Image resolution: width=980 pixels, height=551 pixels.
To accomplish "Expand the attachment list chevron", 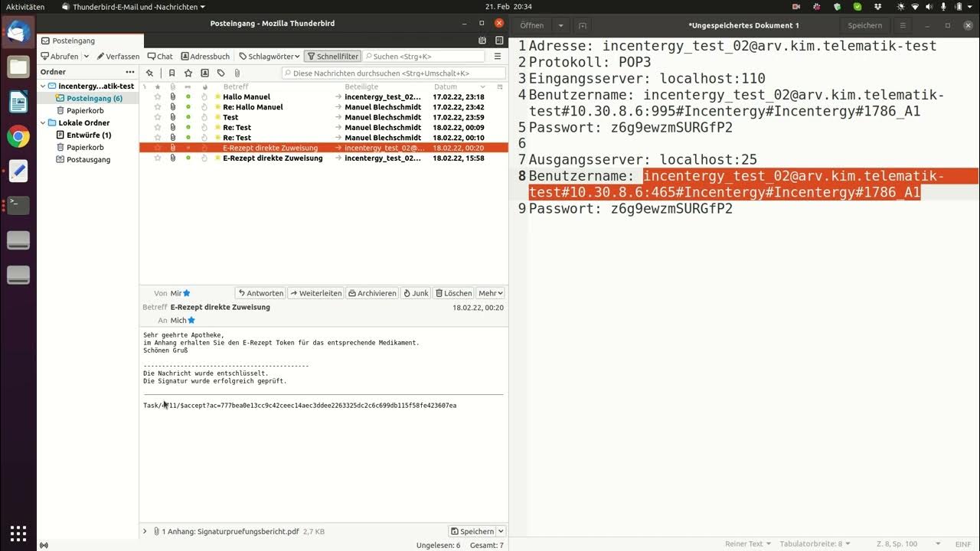I will 145,531.
